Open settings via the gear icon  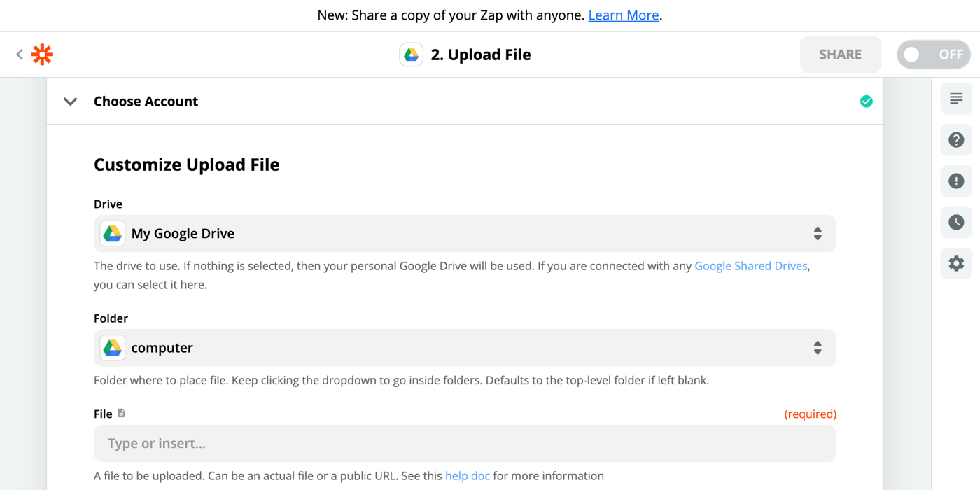click(x=956, y=263)
